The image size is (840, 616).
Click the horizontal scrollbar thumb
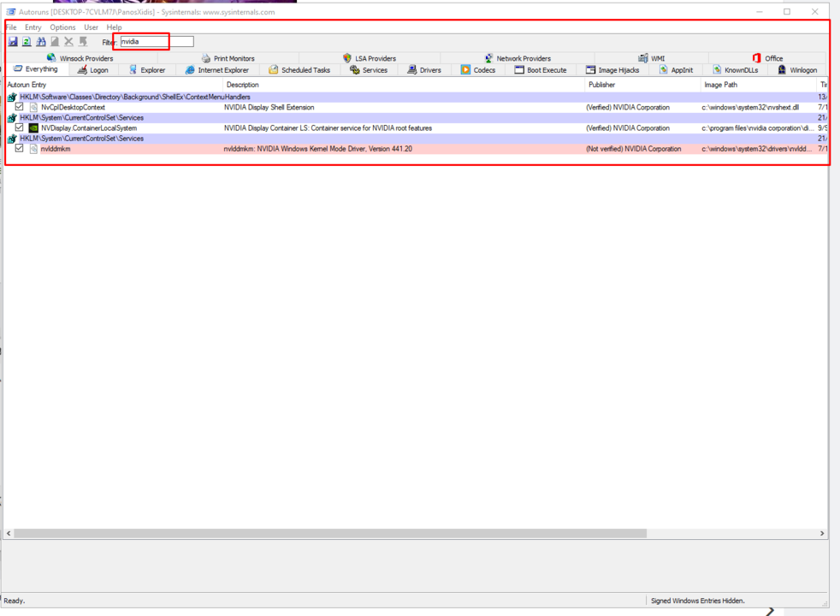click(x=330, y=534)
